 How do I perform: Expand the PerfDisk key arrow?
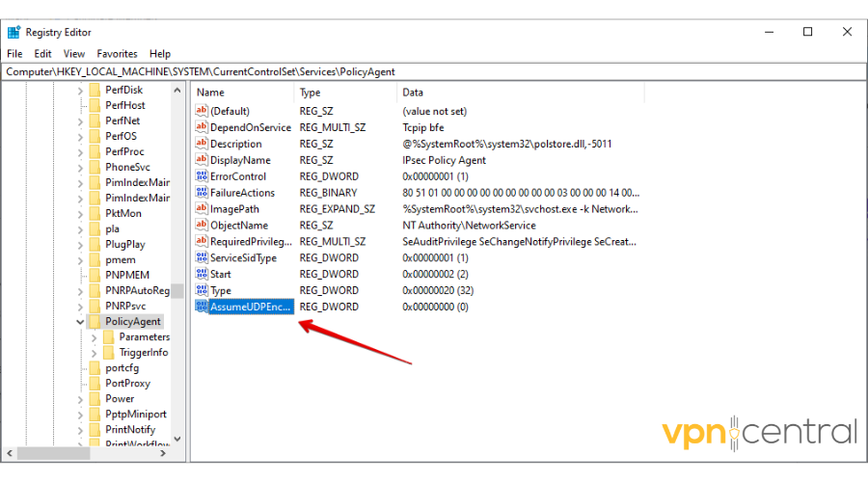pos(79,90)
